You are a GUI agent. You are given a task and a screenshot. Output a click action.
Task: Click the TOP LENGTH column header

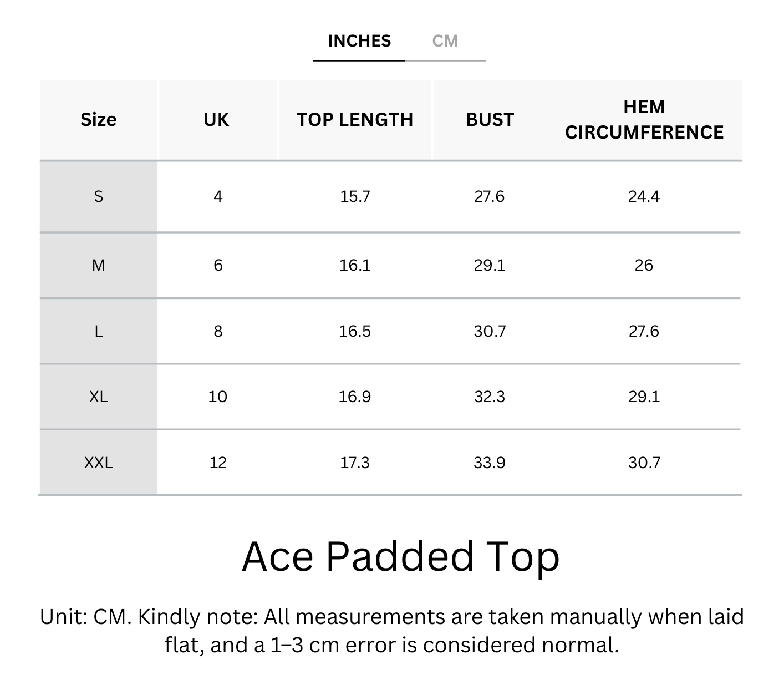click(355, 120)
